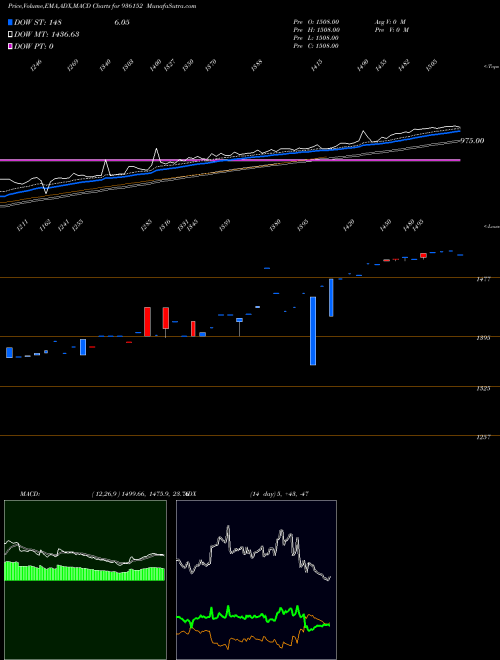Open the green MACD histogram thumbnail chart

point(85,580)
